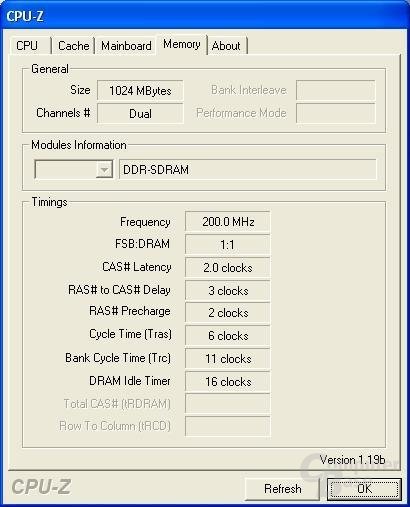Click the empty Total CAS# (tRDRAM) field
Viewport: 410px width, 507px height.
[x=228, y=404]
